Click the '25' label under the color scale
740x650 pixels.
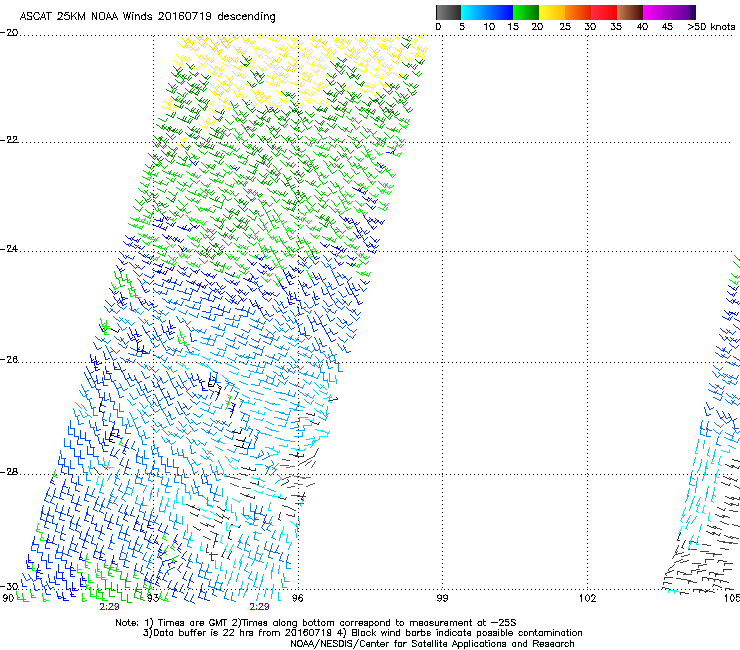[565, 27]
